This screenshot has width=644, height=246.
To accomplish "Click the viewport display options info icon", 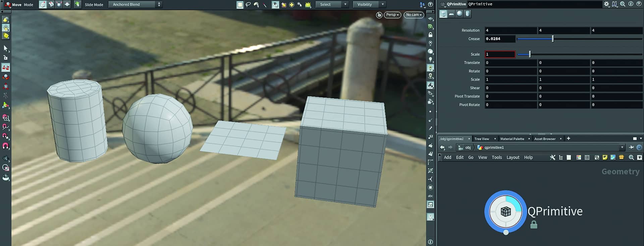I will 430,242.
